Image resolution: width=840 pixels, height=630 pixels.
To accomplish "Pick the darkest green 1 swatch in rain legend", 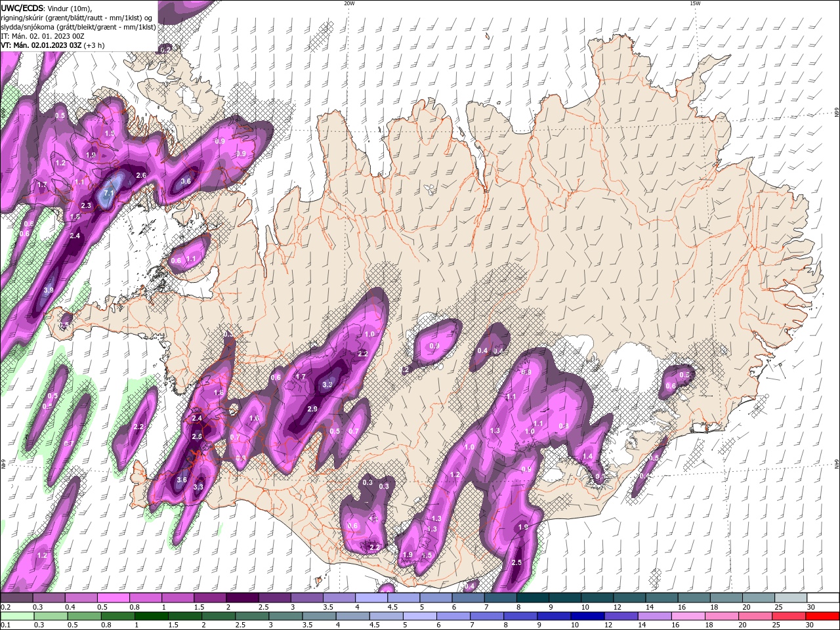I will [151, 616].
